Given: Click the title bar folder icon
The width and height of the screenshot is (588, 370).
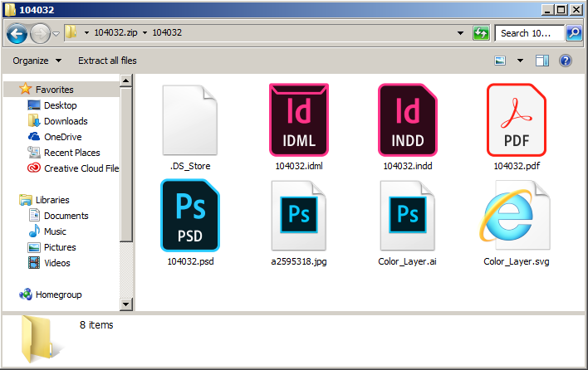Looking at the screenshot, I should pyautogui.click(x=10, y=9).
